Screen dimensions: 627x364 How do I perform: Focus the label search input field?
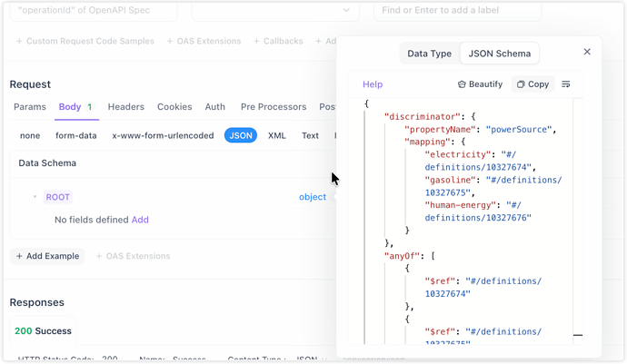coord(457,10)
